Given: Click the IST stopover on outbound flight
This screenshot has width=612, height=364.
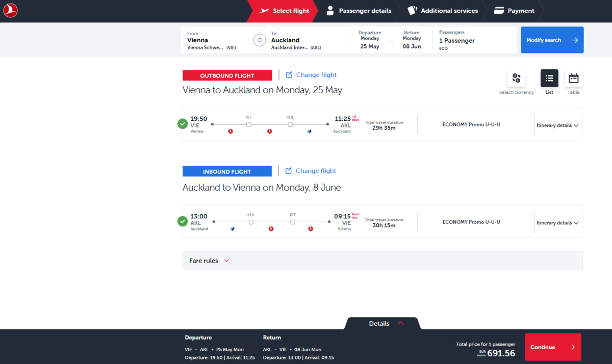Looking at the screenshot, I should click(x=249, y=124).
